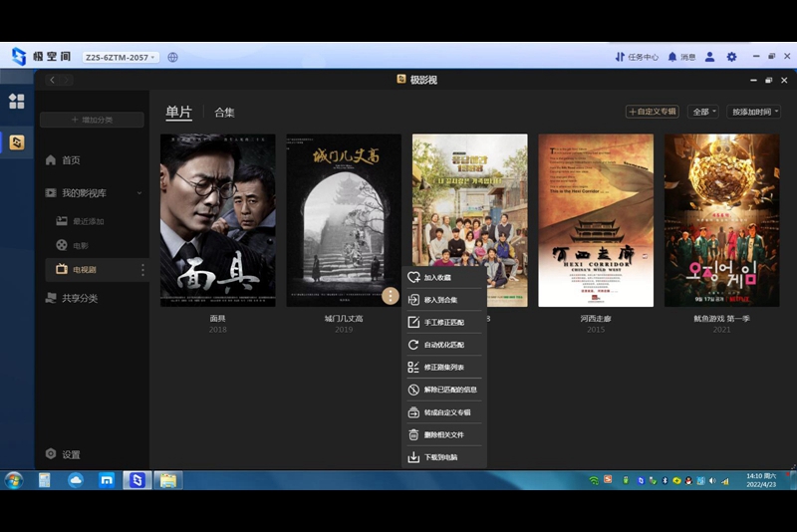Open the 鱿鱼游戏 第一季 poster
The height and width of the screenshot is (532, 797).
(x=721, y=220)
